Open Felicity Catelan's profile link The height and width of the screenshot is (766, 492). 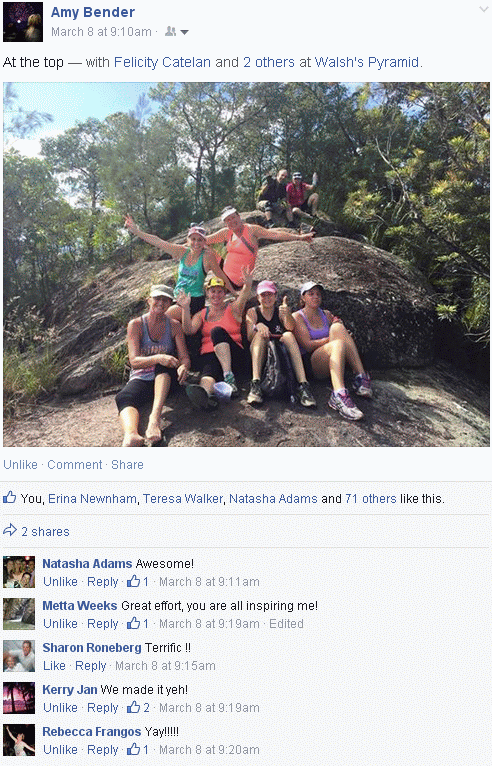[162, 63]
